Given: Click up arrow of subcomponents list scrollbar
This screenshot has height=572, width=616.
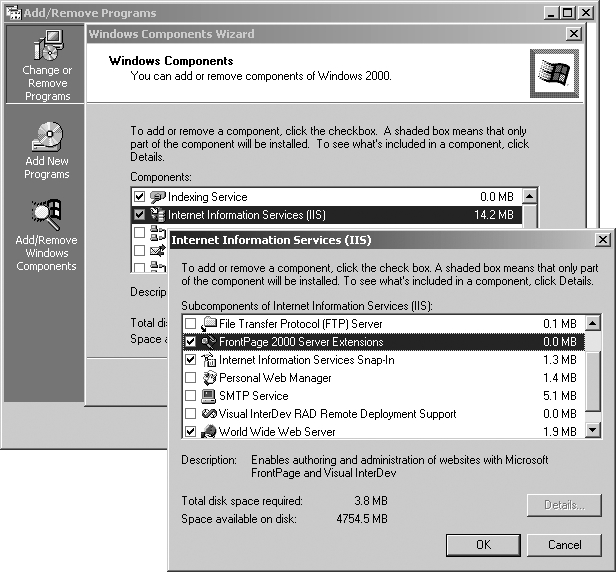Looking at the screenshot, I should 593,324.
